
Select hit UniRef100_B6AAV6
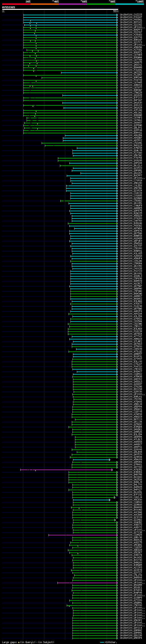131,507
